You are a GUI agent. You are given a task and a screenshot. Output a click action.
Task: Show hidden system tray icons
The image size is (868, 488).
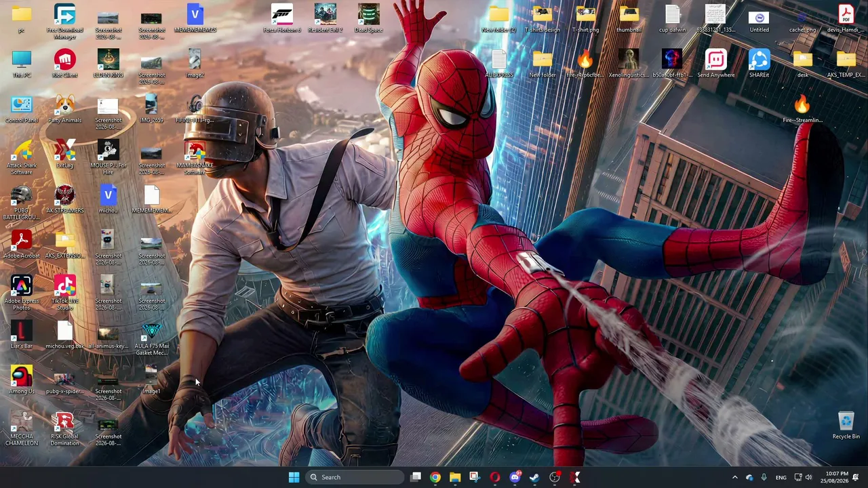click(x=734, y=477)
